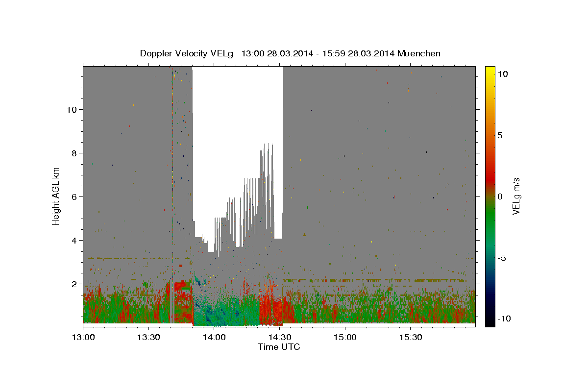Viewport: 588px width, 392px height.
Task: Select the '14:30' time axis label
Action: pyautogui.click(x=279, y=337)
